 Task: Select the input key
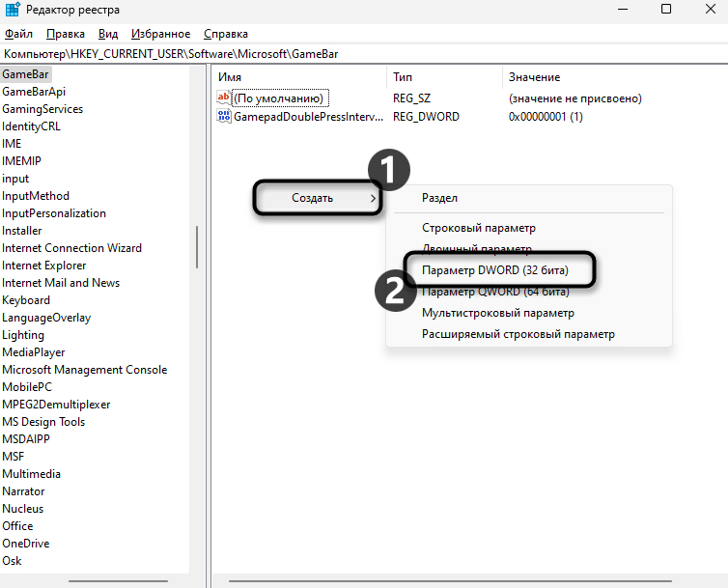click(15, 179)
